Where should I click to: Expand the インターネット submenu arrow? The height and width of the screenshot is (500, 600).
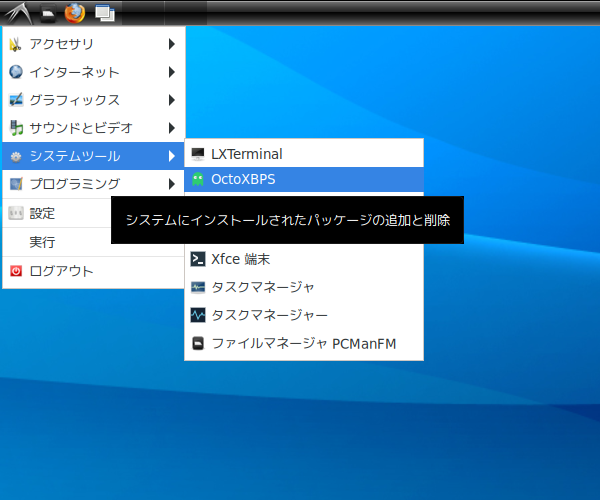(172, 72)
